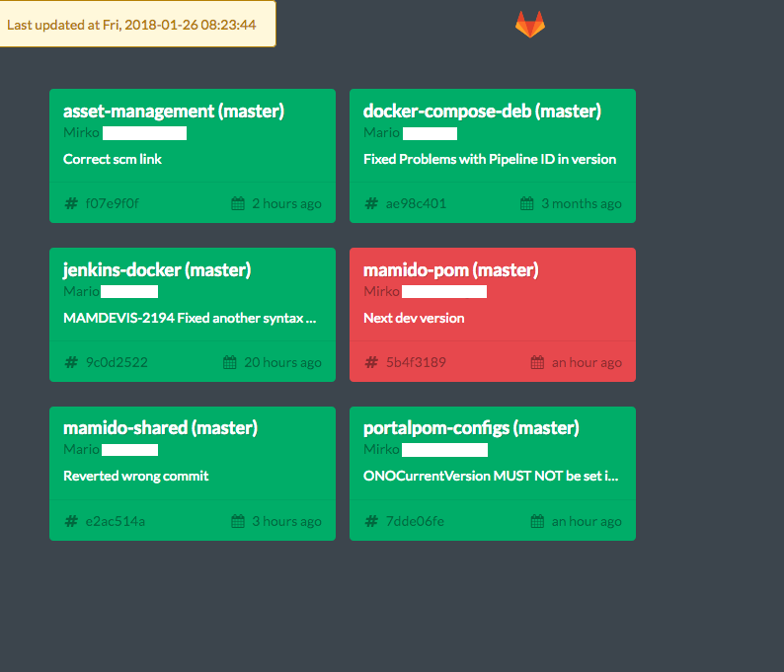Click calendar icon next to 20 hours ago
This screenshot has width=784, height=672.
point(229,362)
